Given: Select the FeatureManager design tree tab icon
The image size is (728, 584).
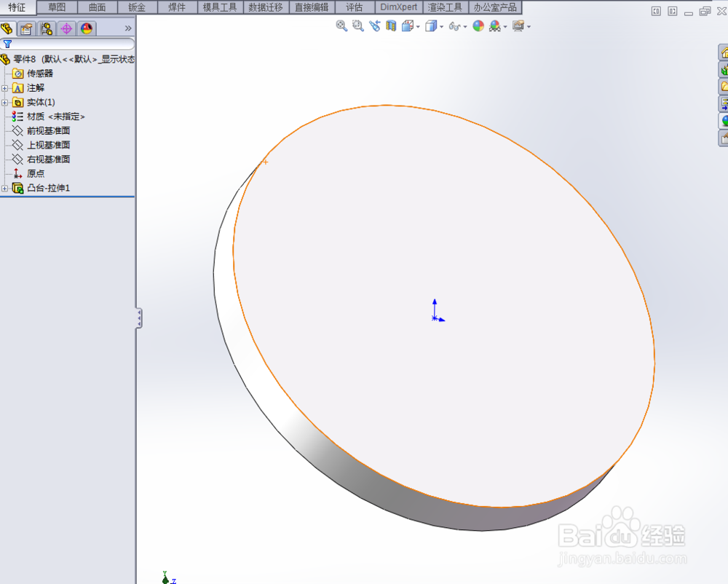Looking at the screenshot, I should point(7,29).
